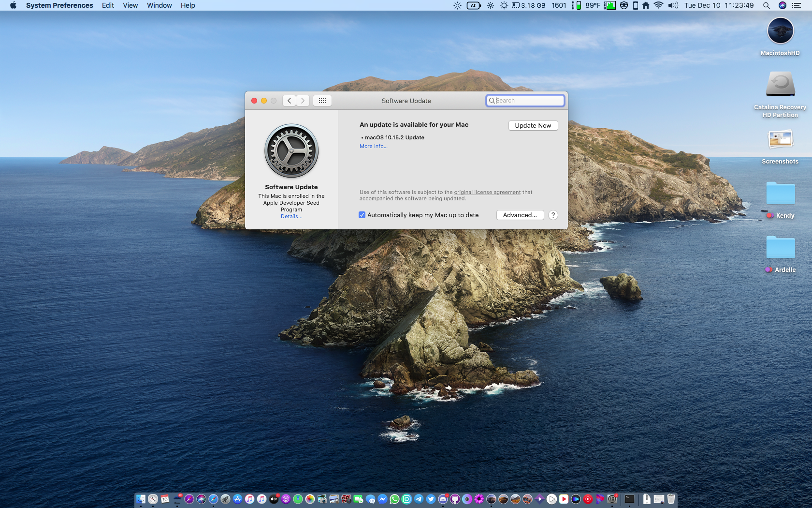
Task: Open the volume control in the menu bar
Action: tap(673, 5)
